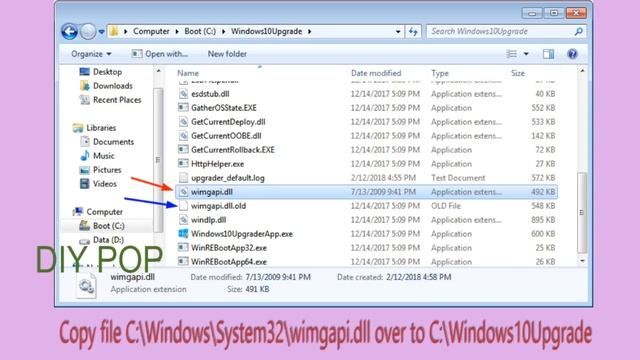Click the file list scroll down arrow
The height and width of the screenshot is (360, 640).
(582, 261)
